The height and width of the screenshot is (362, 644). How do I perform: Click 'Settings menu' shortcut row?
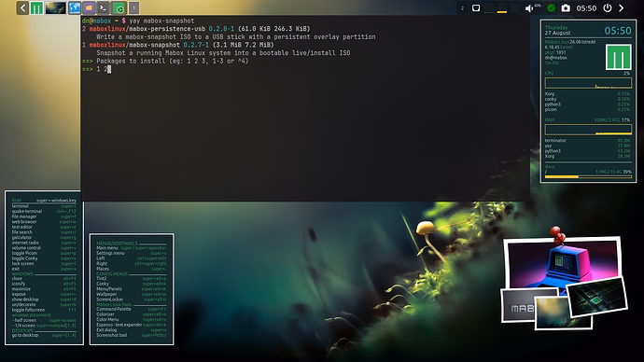pos(132,253)
